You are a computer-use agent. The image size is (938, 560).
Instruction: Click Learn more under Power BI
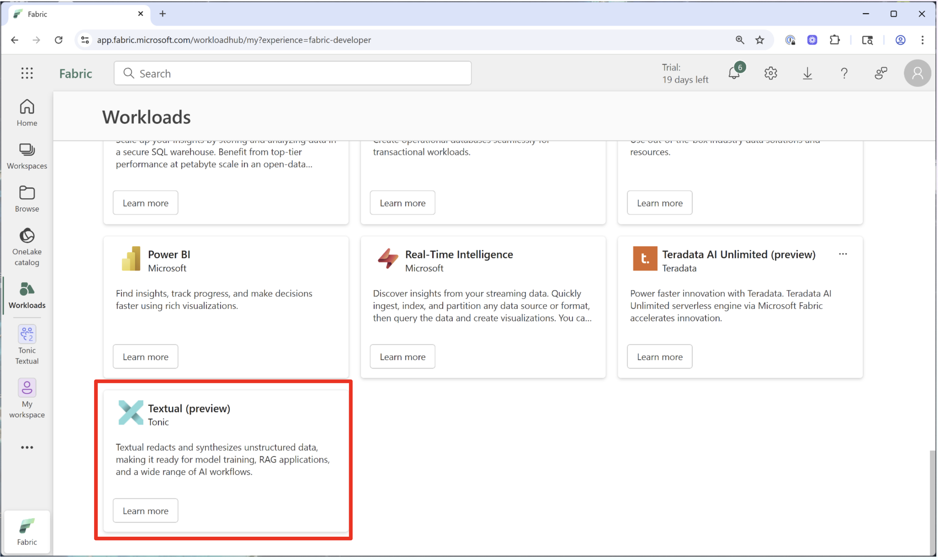pos(145,357)
